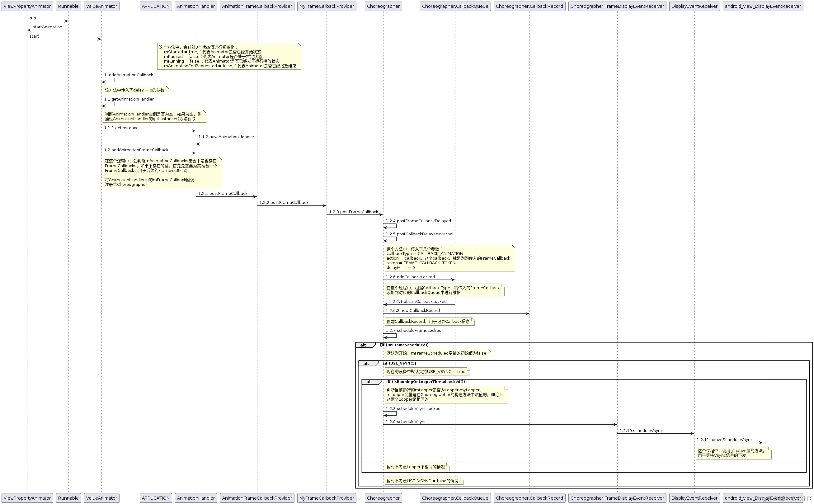
Task: Click MyFrameCallbackProvider top header box
Action: coord(326,6)
